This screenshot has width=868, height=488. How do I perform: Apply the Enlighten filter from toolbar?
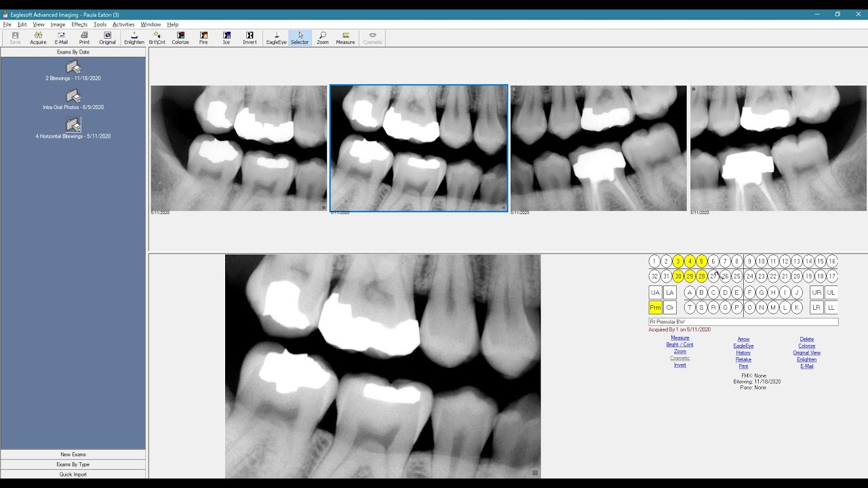[x=134, y=38]
